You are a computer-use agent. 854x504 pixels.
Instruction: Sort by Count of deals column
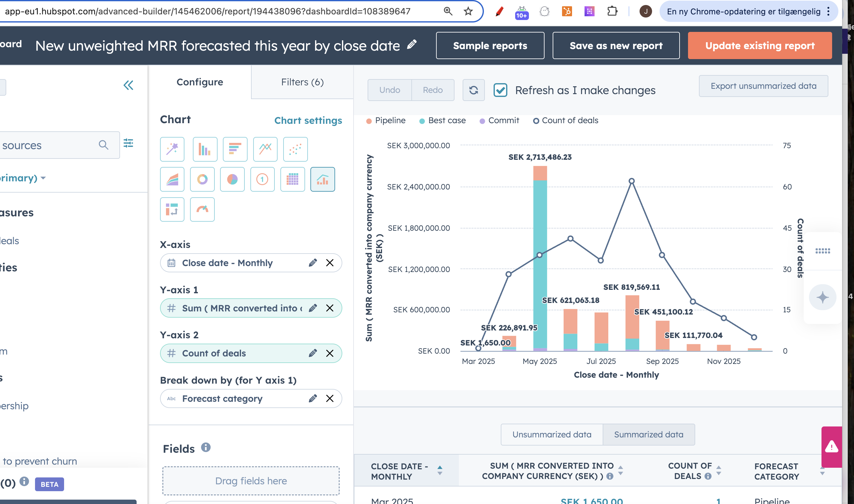689,471
